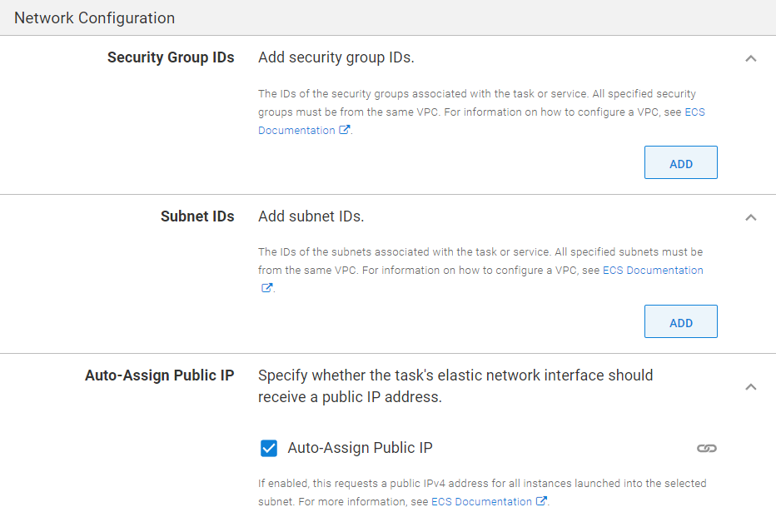Click the bold 'Security Group IDs' label
Viewport: 776px width, 532px height.
point(171,57)
